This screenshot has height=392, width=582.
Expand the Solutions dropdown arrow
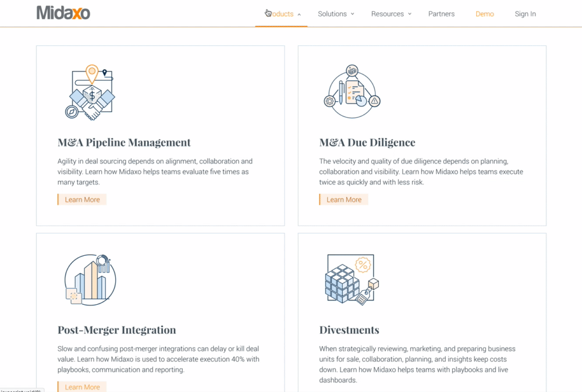point(352,14)
